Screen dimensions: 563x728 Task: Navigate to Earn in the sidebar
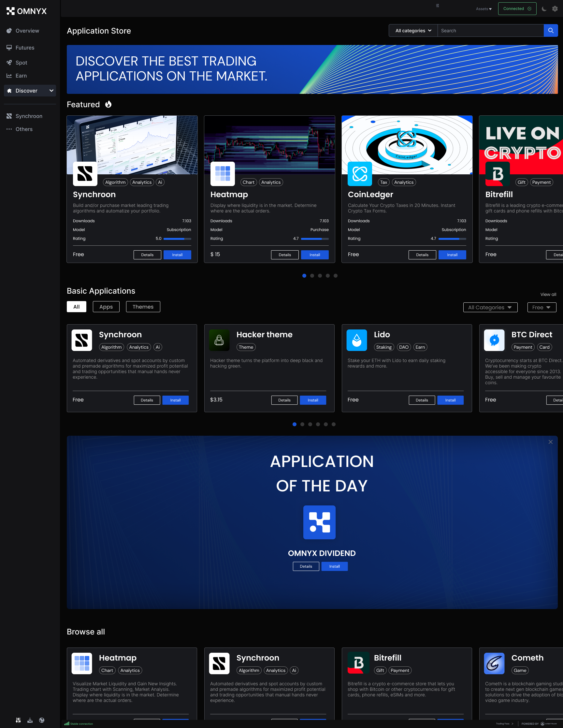pyautogui.click(x=17, y=76)
